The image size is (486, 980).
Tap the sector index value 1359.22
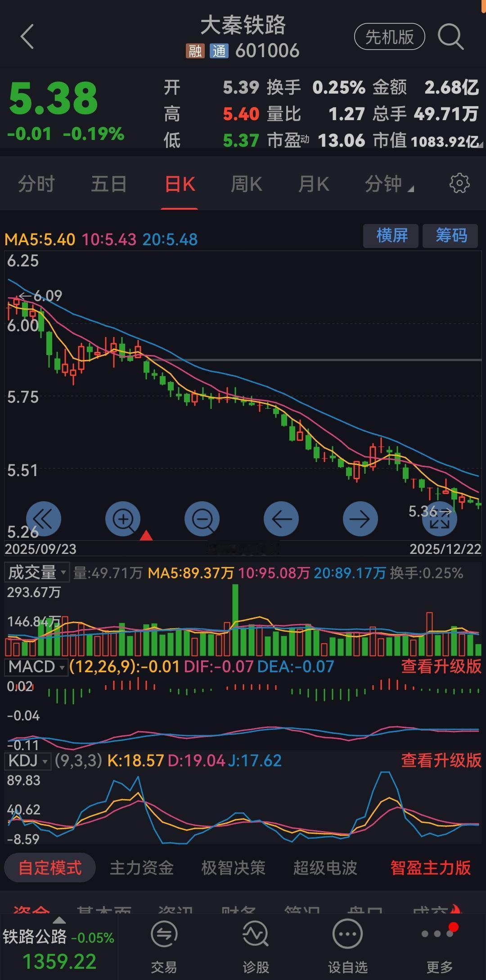(59, 962)
